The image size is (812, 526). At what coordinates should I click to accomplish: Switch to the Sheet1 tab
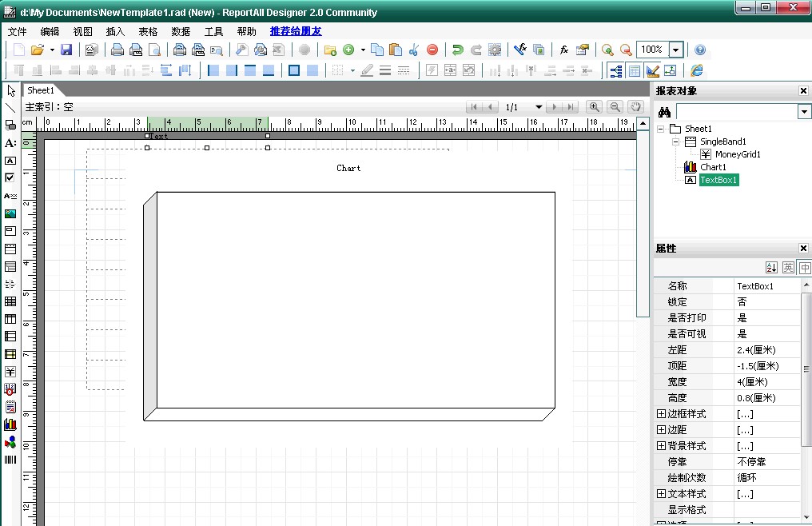(x=40, y=90)
